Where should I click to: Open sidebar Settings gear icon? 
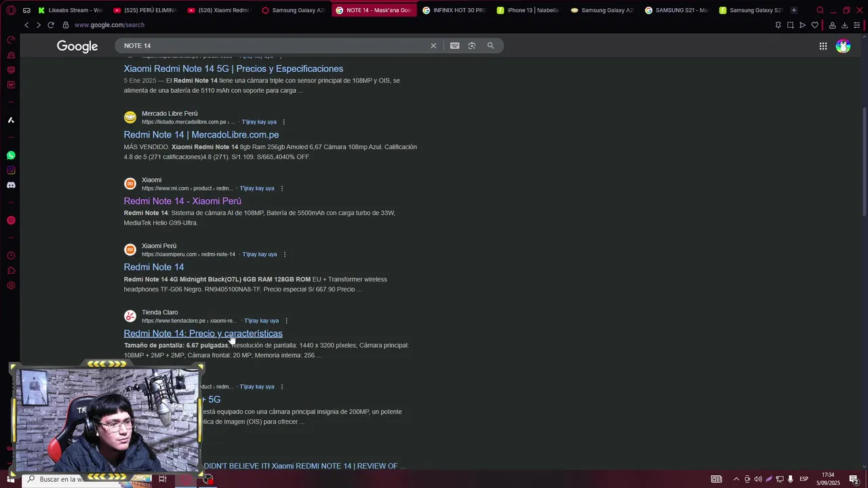pos(11,285)
